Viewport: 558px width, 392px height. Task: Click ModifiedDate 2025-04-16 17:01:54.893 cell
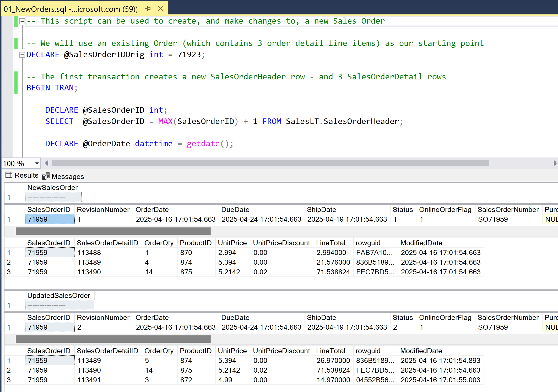441,361
